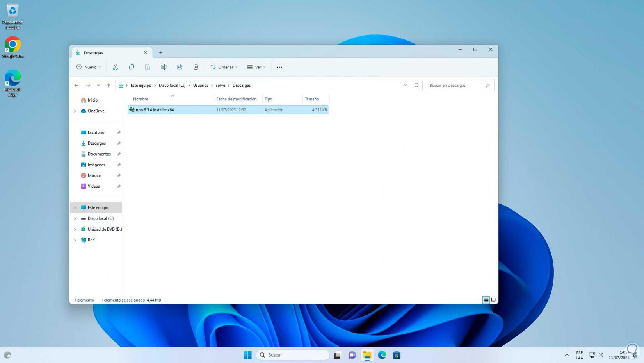Click the taskbar Buscar search box
The width and height of the screenshot is (644, 363).
click(293, 355)
